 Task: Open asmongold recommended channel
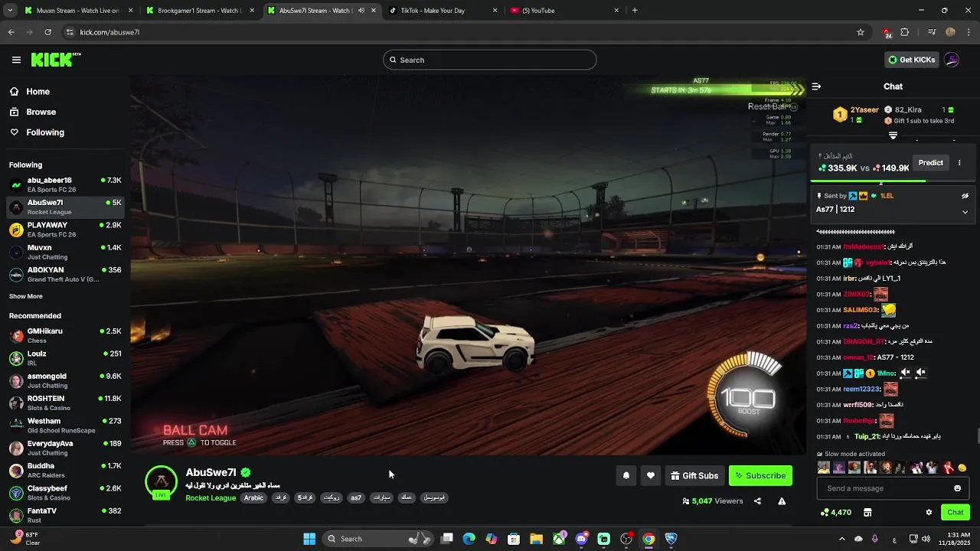tap(65, 380)
